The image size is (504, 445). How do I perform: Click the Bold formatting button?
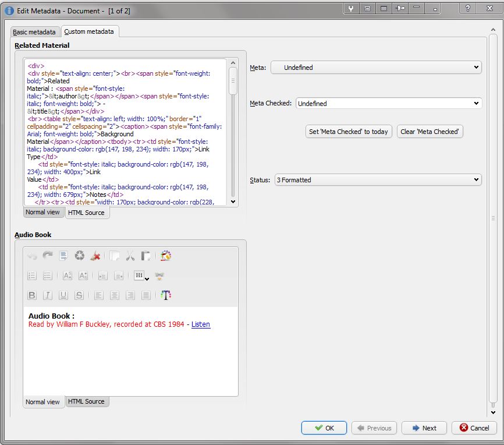click(x=32, y=296)
